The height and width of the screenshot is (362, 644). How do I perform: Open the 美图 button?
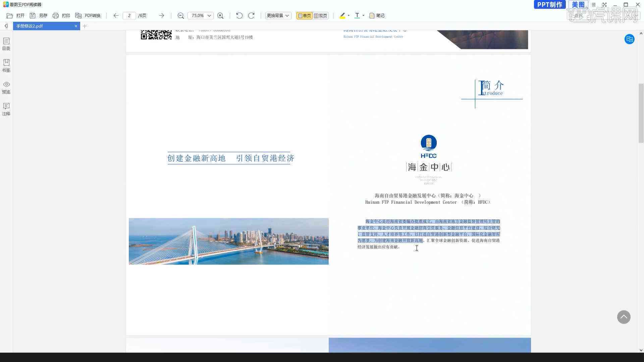[578, 5]
